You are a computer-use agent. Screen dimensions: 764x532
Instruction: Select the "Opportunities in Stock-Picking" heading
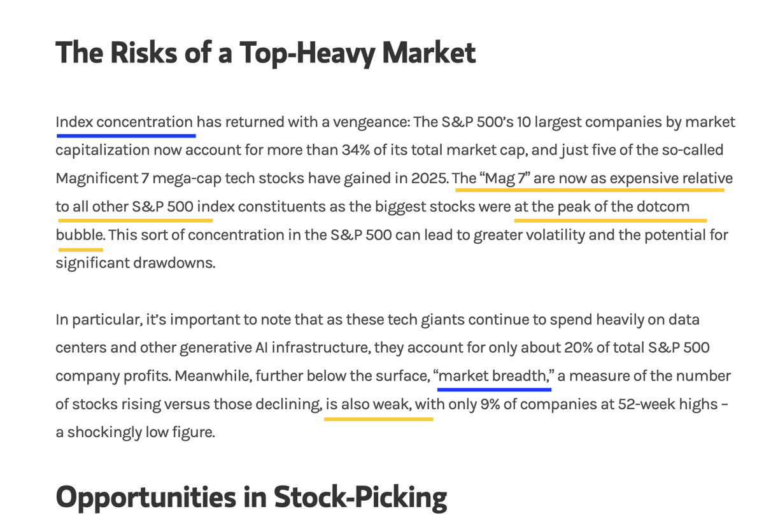(251, 497)
